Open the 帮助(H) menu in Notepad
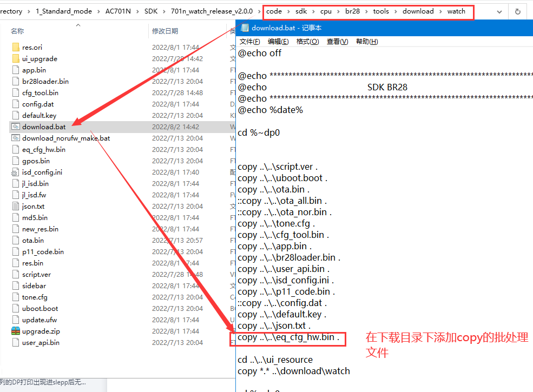The image size is (533, 392). pyautogui.click(x=367, y=42)
